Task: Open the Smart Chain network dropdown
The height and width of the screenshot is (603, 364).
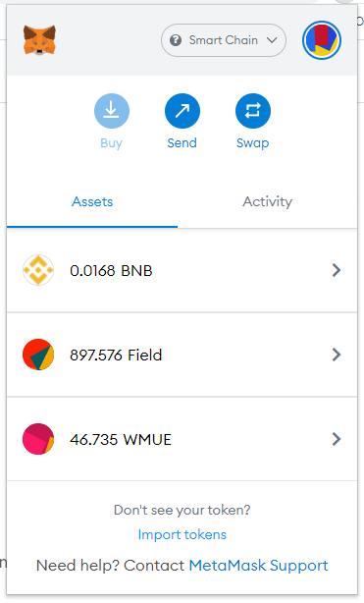Action: (224, 40)
